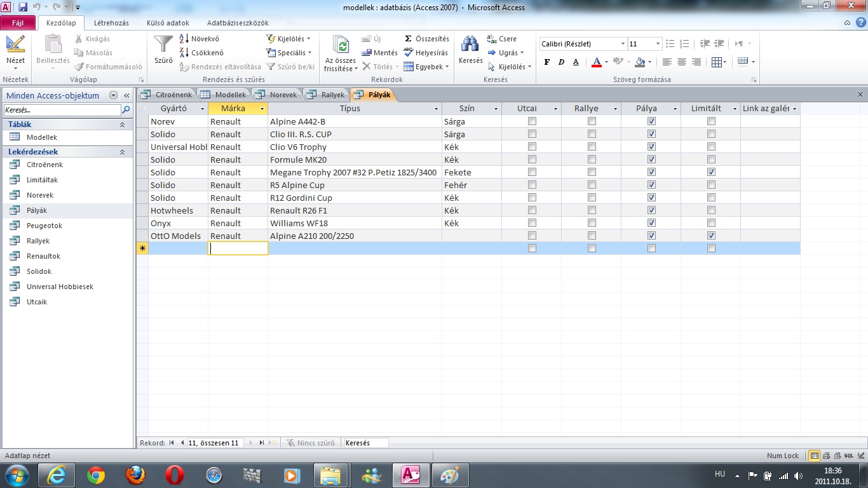Open the Márka column filter dropdown
Image resolution: width=868 pixels, height=488 pixels.
pyautogui.click(x=262, y=109)
